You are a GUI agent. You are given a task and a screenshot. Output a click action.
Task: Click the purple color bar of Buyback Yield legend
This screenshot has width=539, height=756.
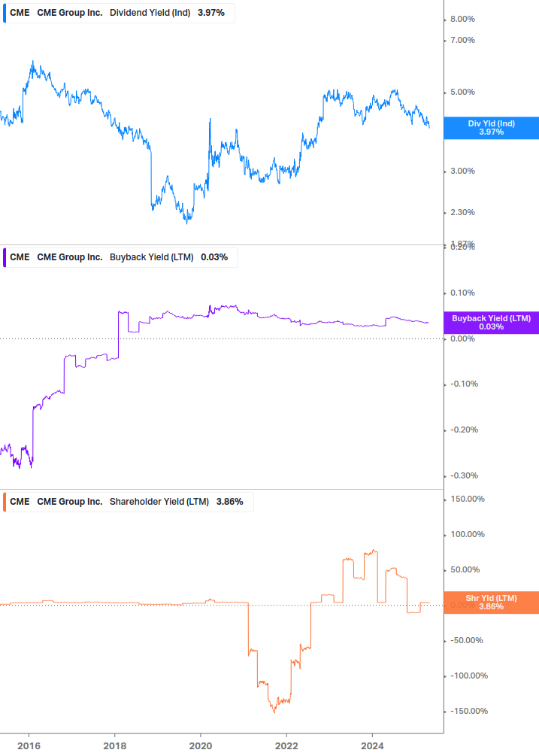pyautogui.click(x=5, y=257)
